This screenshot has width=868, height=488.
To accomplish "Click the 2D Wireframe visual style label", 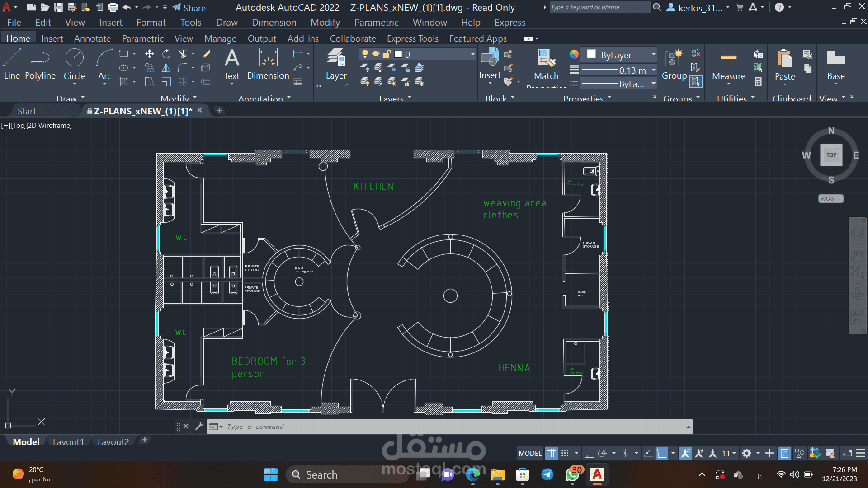I will [49, 126].
